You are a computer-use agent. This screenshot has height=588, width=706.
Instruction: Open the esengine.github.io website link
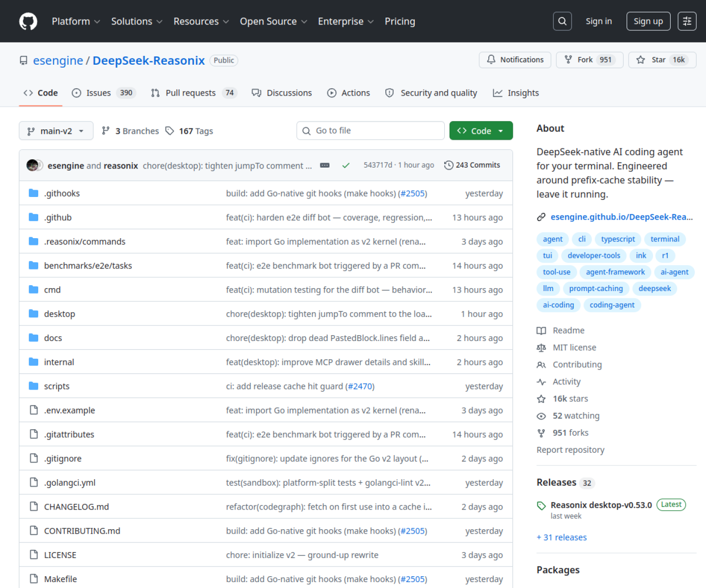click(x=622, y=217)
